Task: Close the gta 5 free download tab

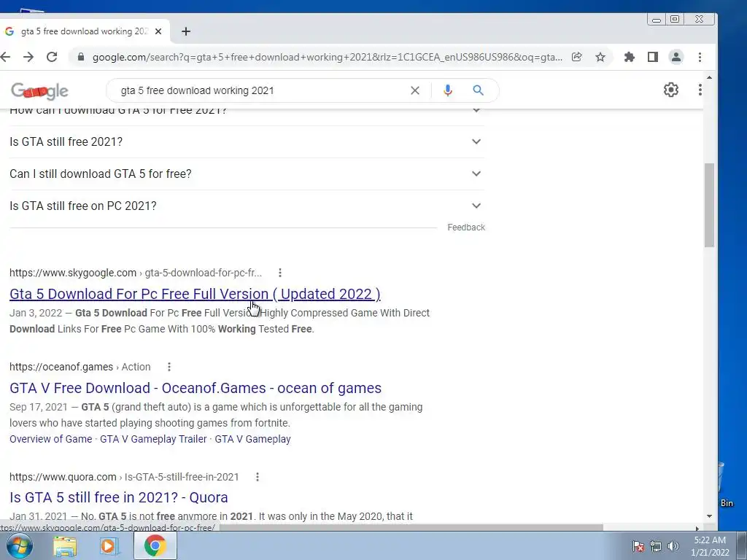Action: (x=158, y=31)
